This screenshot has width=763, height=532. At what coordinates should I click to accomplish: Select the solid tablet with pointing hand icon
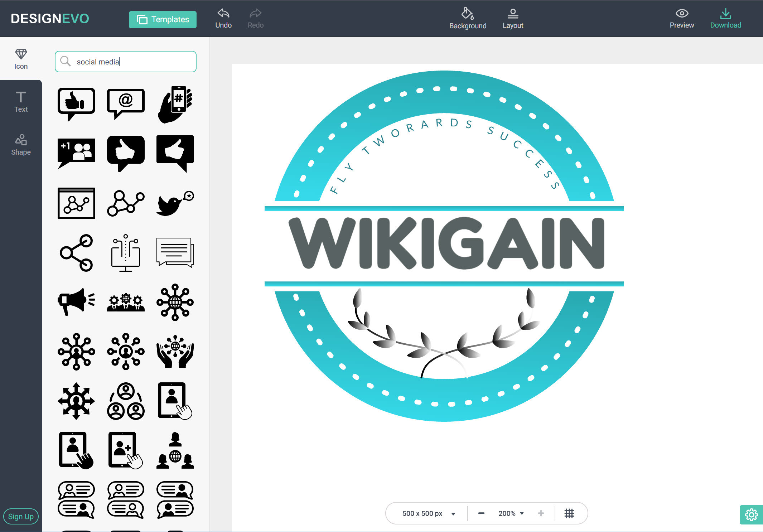click(76, 450)
